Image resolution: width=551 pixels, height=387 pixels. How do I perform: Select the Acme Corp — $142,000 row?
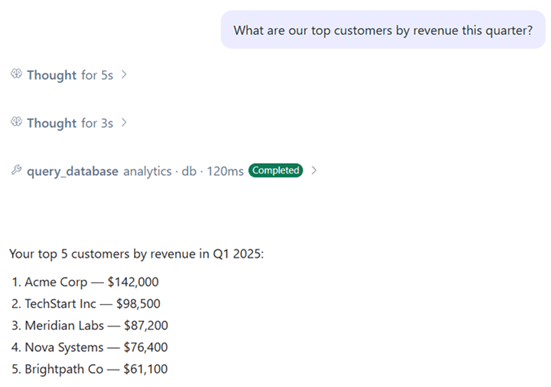[x=85, y=282]
